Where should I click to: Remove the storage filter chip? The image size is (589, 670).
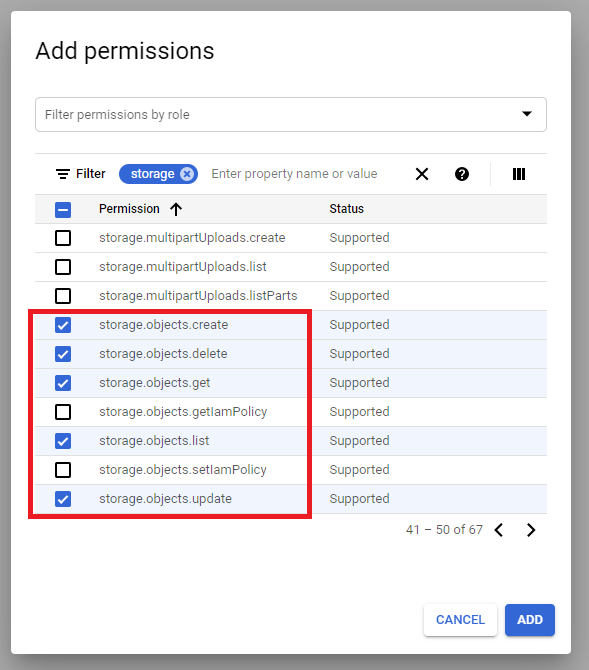click(187, 174)
